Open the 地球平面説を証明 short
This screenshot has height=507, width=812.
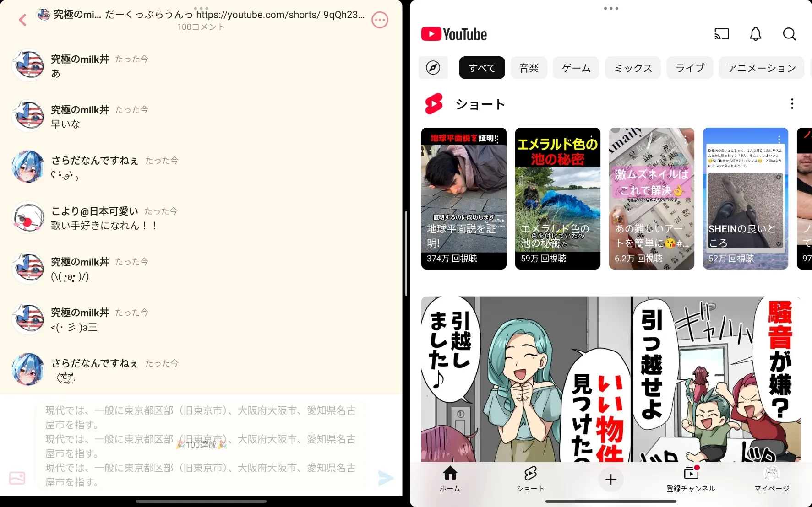pyautogui.click(x=464, y=199)
